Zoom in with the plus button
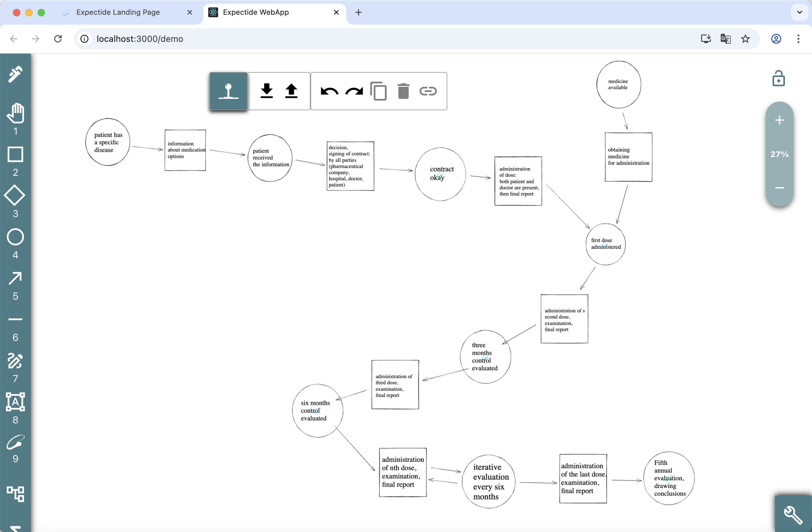This screenshot has height=532, width=812. pyautogui.click(x=779, y=120)
